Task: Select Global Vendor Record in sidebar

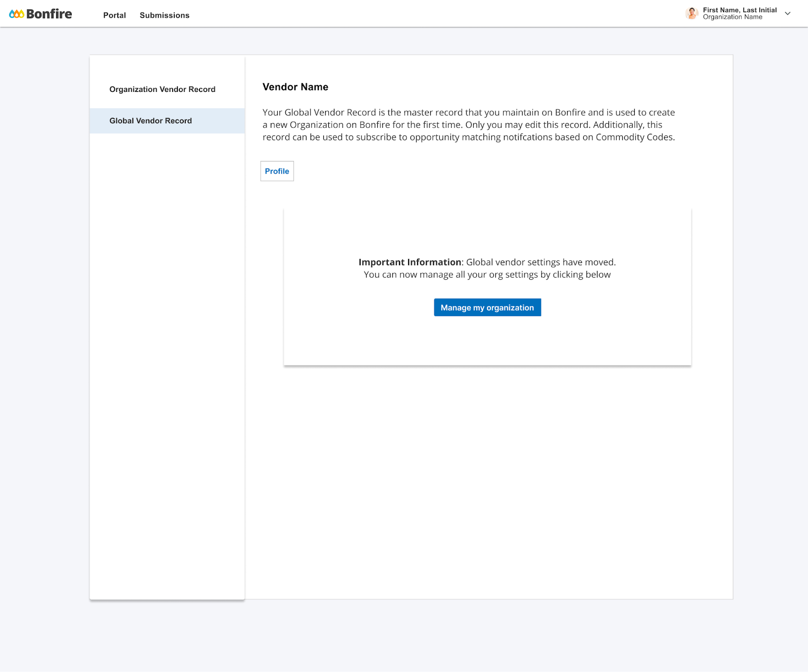Action: 167,121
